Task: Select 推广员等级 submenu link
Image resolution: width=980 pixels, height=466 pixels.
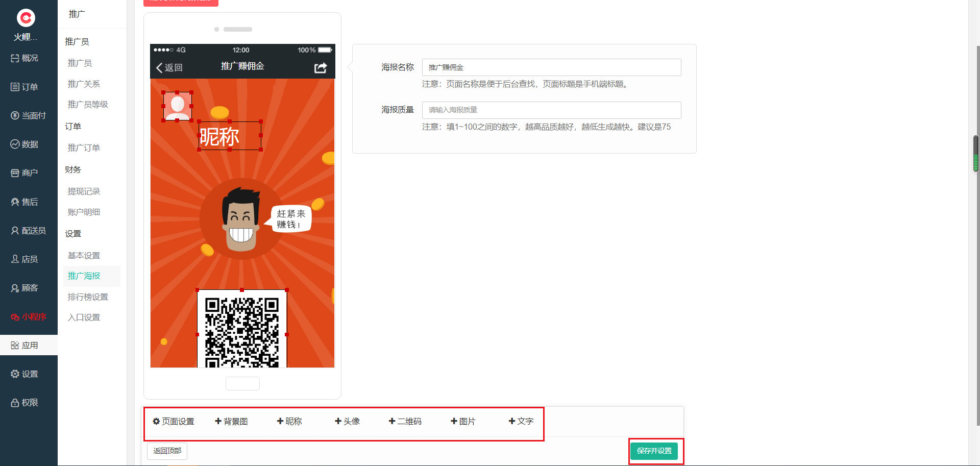Action: pos(88,104)
